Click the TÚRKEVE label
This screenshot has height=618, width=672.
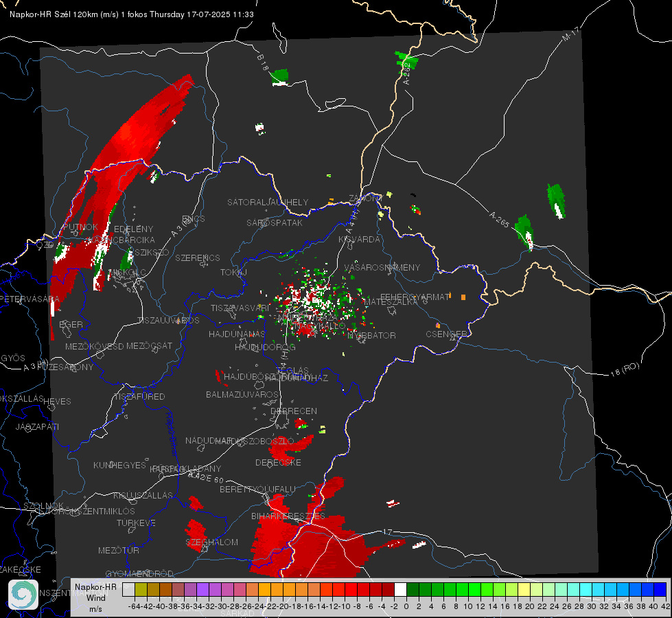pos(136,523)
